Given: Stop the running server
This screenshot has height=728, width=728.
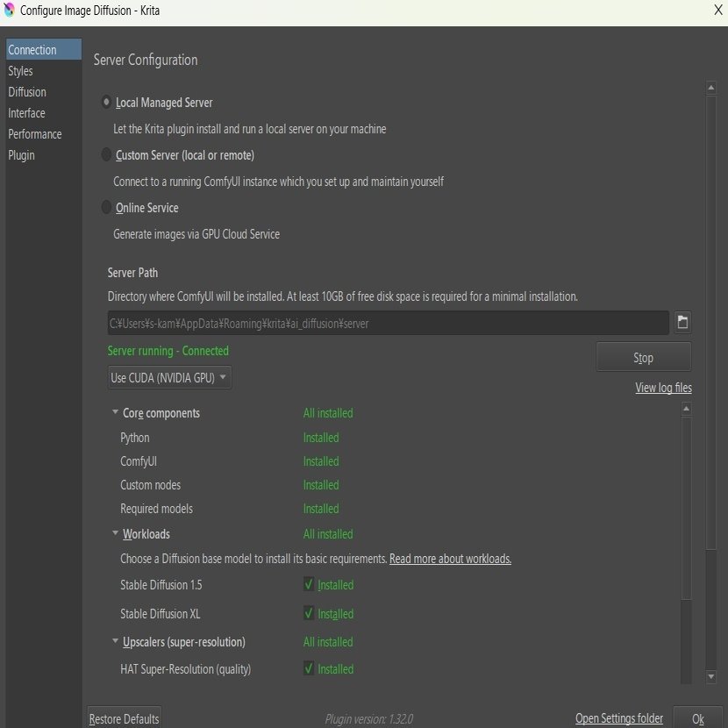Looking at the screenshot, I should [x=644, y=357].
